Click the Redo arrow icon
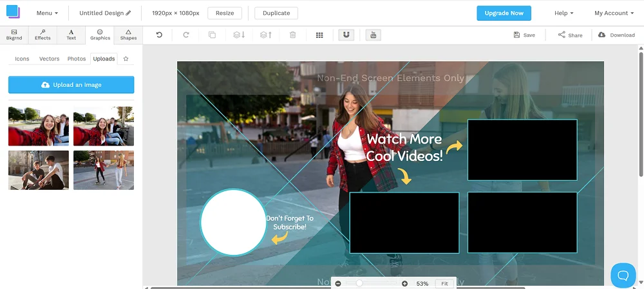The height and width of the screenshot is (289, 644). tap(186, 35)
